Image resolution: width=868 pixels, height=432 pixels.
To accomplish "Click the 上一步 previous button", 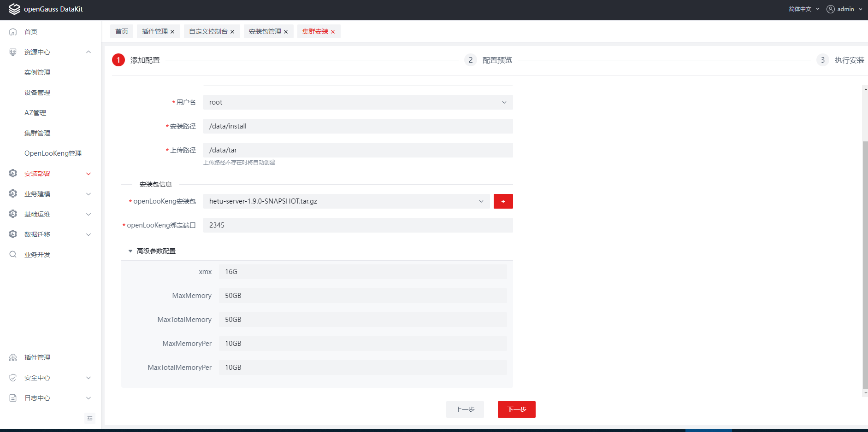I will click(x=465, y=409).
